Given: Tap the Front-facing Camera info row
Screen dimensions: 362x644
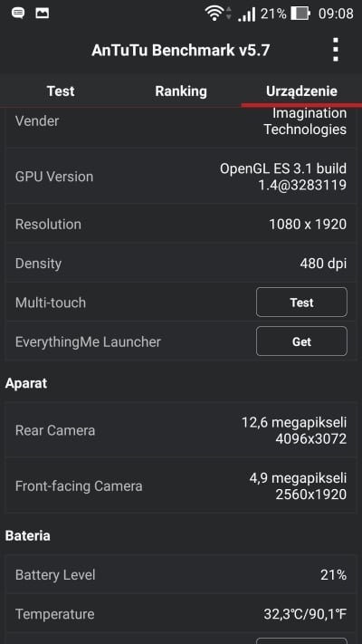Looking at the screenshot, I should pyautogui.click(x=181, y=485).
